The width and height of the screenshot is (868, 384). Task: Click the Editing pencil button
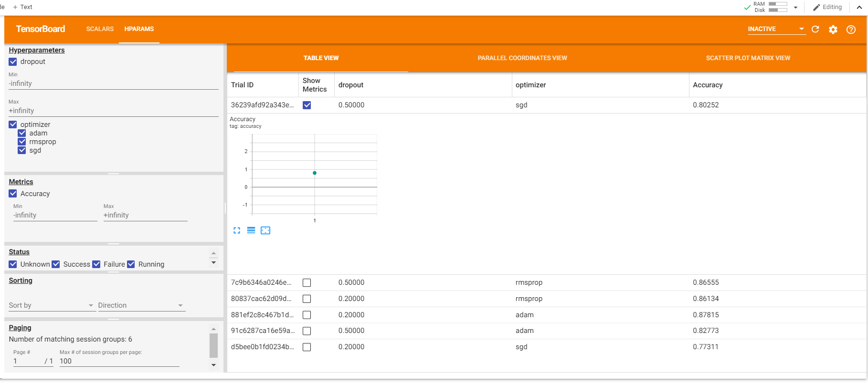827,7
